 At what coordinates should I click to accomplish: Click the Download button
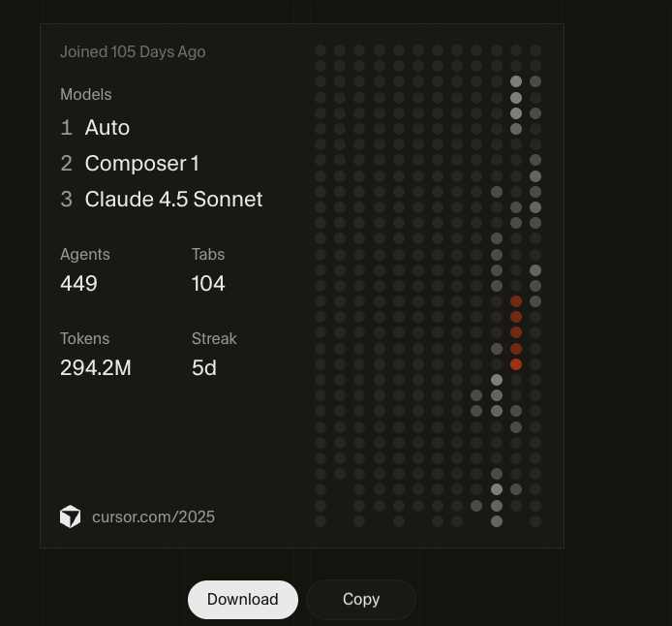pos(243,600)
